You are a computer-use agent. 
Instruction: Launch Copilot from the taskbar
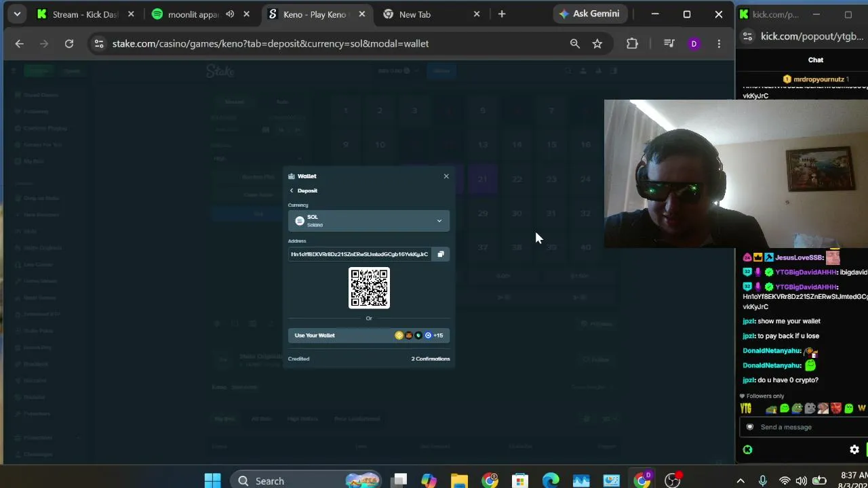tap(429, 481)
